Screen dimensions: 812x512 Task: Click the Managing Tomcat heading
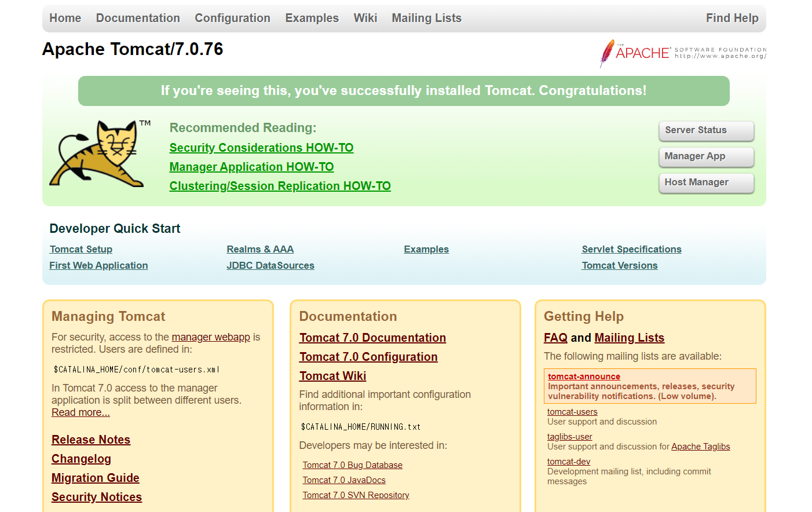(x=108, y=316)
